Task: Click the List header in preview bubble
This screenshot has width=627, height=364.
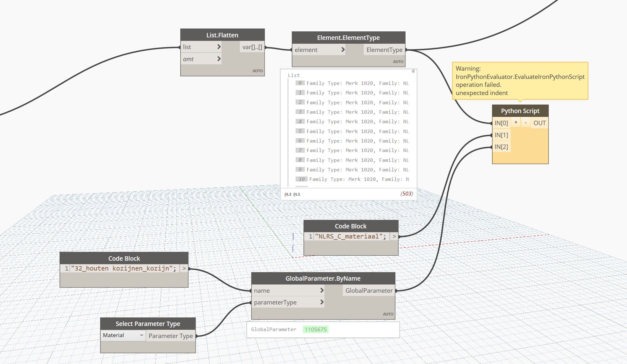Action: 294,75
